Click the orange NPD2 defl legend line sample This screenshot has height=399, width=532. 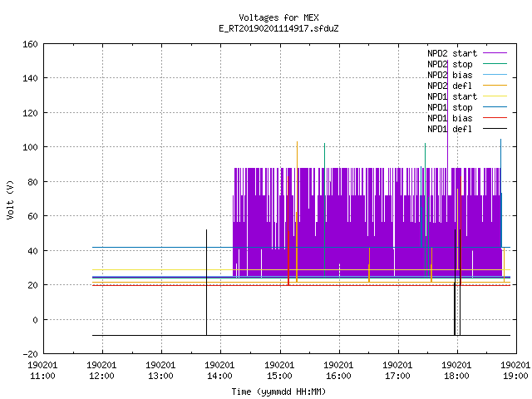click(495, 86)
